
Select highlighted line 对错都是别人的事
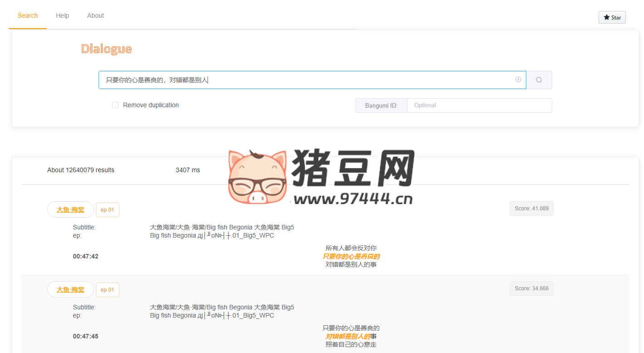pyautogui.click(x=351, y=336)
